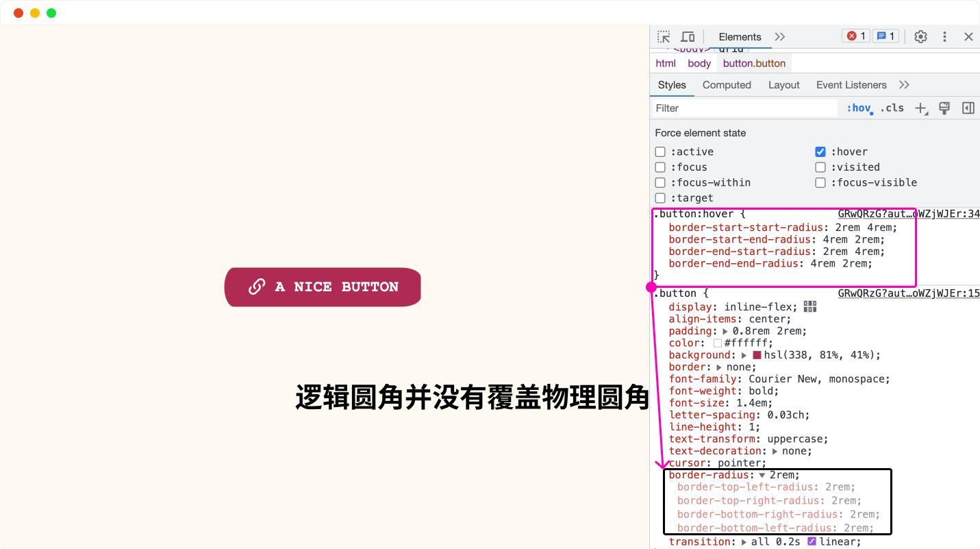Uncheck the :hover state checkbox
980x549 pixels.
(x=820, y=151)
